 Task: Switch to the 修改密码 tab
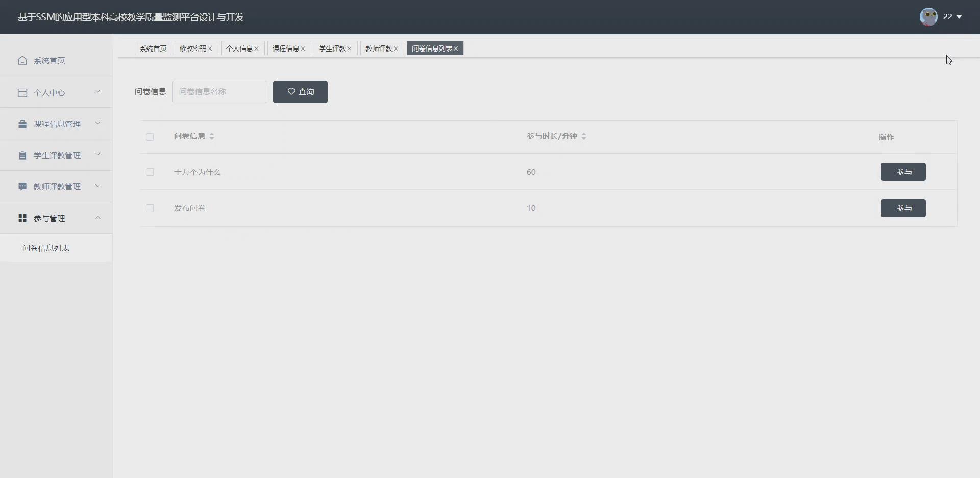coord(192,49)
